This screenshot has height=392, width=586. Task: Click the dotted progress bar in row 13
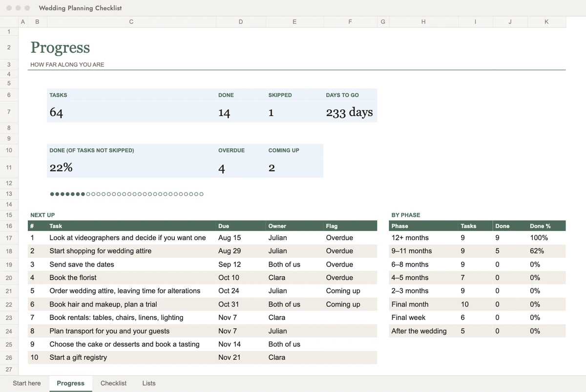tap(127, 194)
